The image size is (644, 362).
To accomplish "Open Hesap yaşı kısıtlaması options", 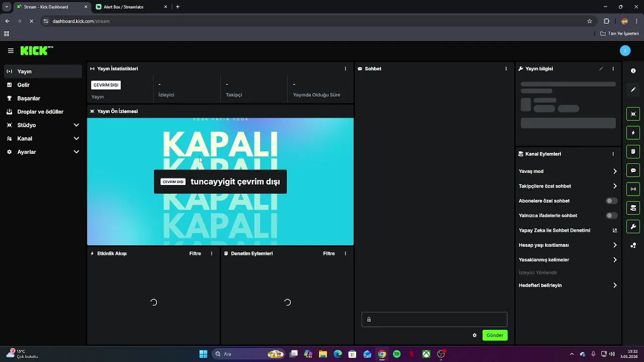I will coord(568,245).
